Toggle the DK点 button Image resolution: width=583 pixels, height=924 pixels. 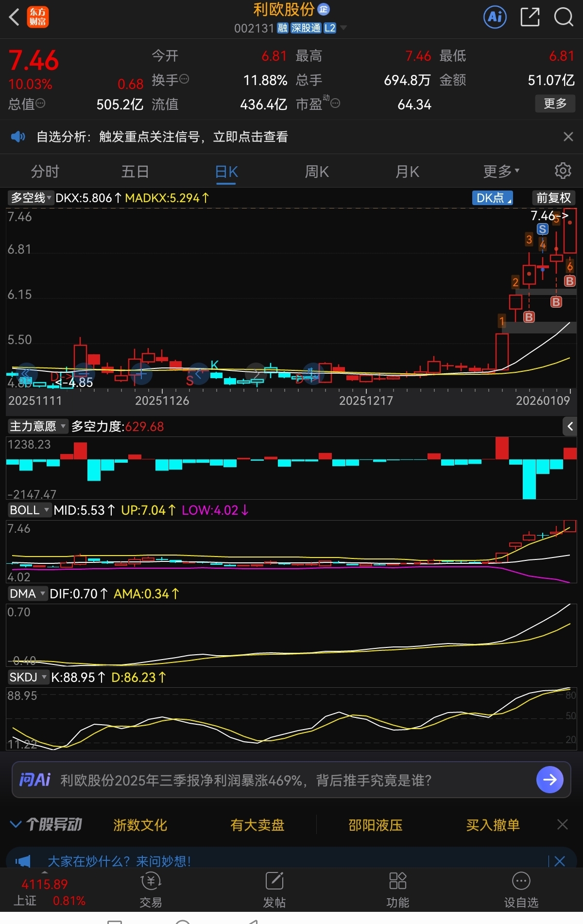[493, 198]
